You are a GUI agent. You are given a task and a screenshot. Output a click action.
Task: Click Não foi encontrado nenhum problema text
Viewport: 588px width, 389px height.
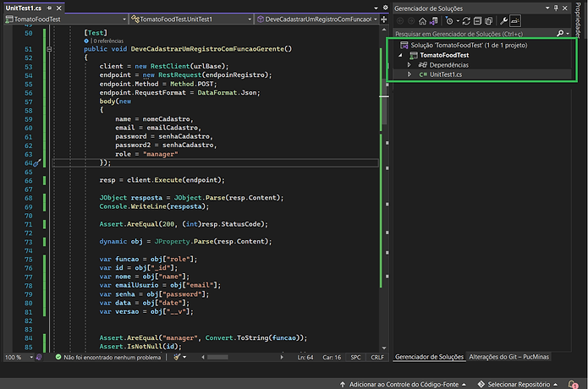point(113,358)
